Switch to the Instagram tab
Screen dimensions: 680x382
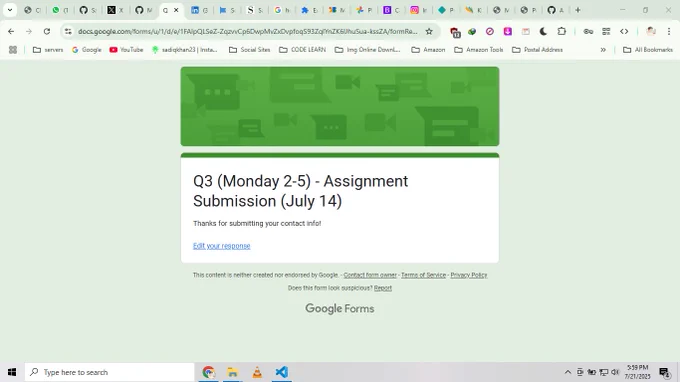click(419, 10)
